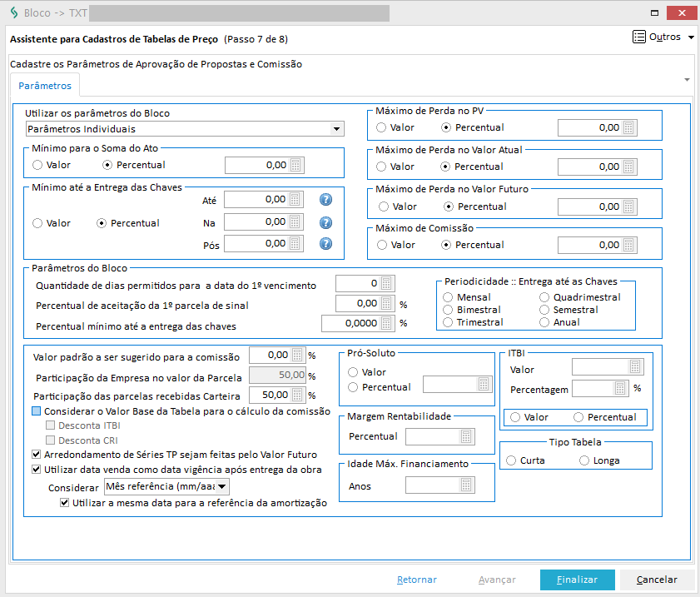Select Valor for Máximo de Perda no PV
Image resolution: width=700 pixels, height=597 pixels.
pyautogui.click(x=381, y=127)
